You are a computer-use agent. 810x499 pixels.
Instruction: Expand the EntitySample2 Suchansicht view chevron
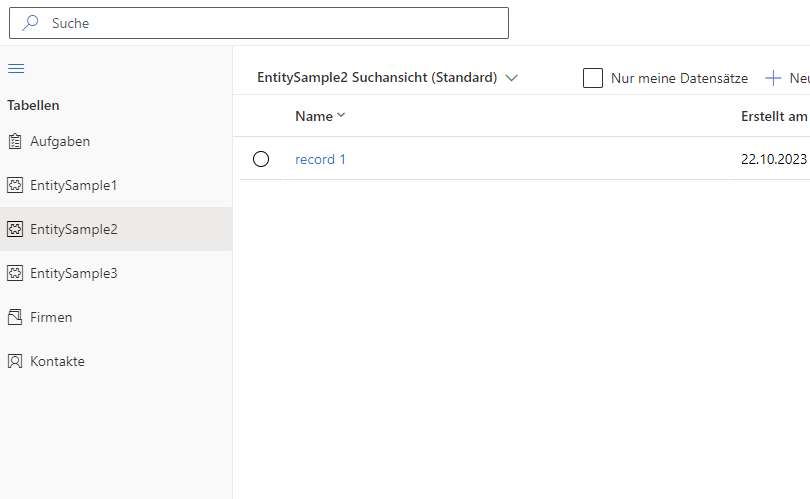[x=511, y=78]
